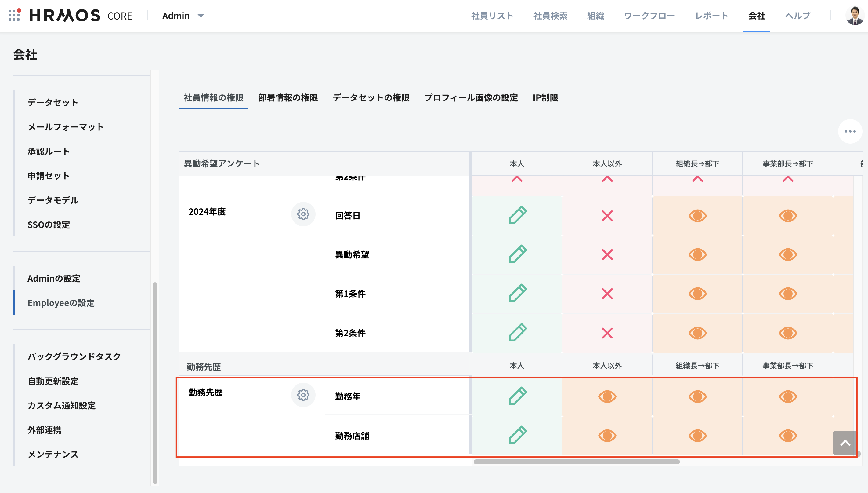Open the user profile avatar menu

855,16
